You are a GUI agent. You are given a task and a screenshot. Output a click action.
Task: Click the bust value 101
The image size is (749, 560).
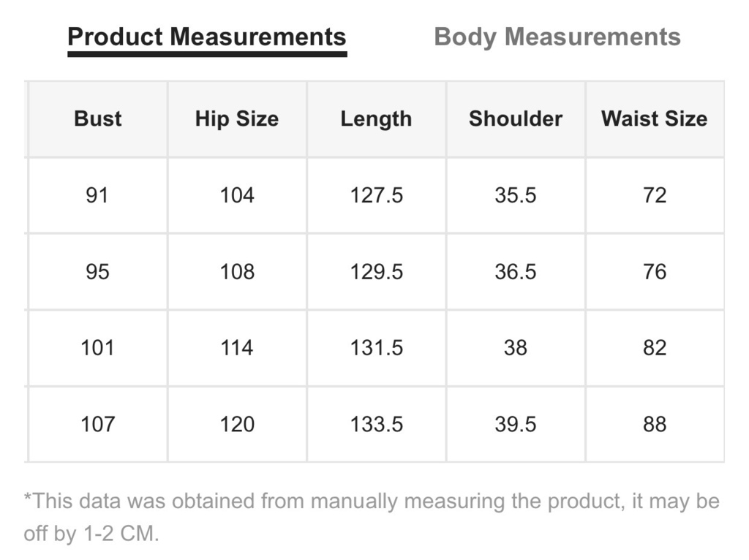(98, 347)
